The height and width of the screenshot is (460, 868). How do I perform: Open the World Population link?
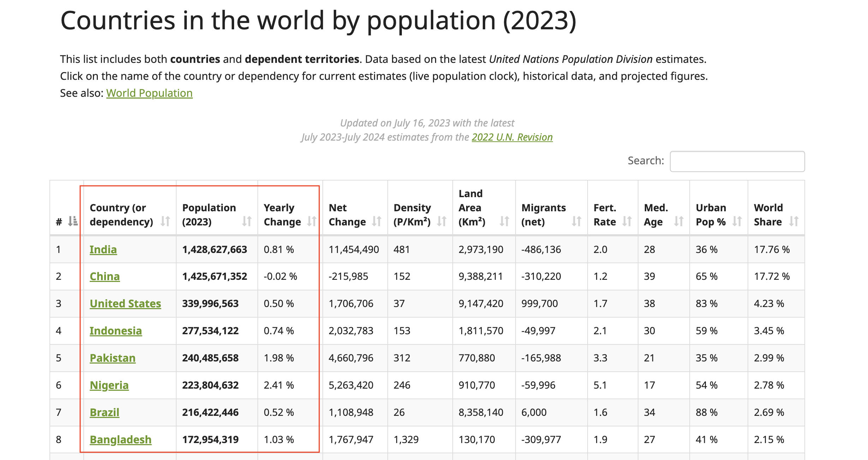coord(149,93)
